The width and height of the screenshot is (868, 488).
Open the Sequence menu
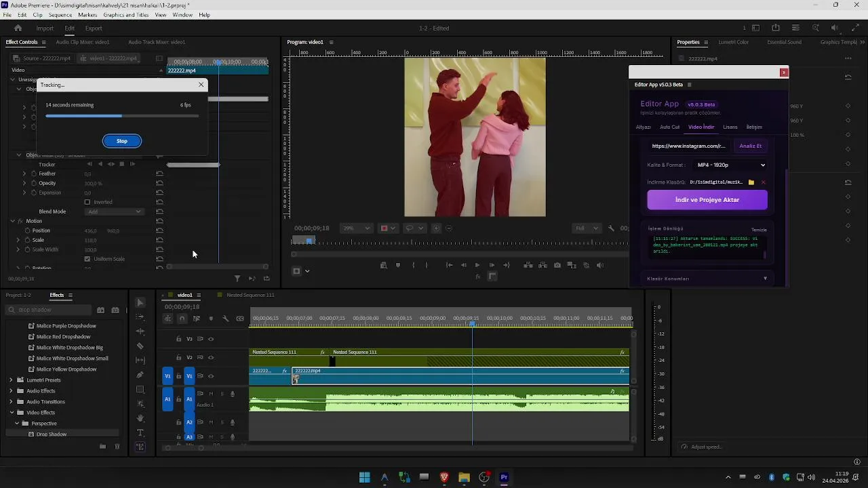(60, 15)
